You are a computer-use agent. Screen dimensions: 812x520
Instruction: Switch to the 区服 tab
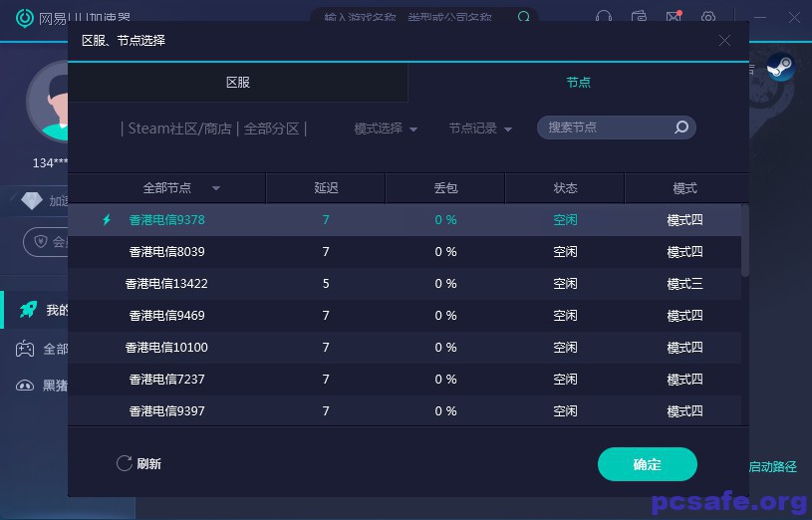tap(238, 83)
